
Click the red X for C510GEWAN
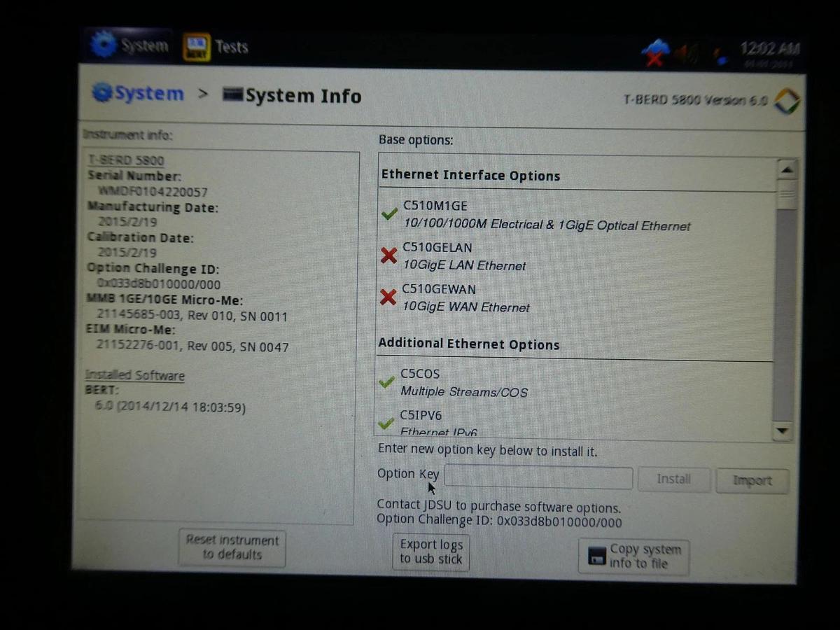(x=388, y=297)
